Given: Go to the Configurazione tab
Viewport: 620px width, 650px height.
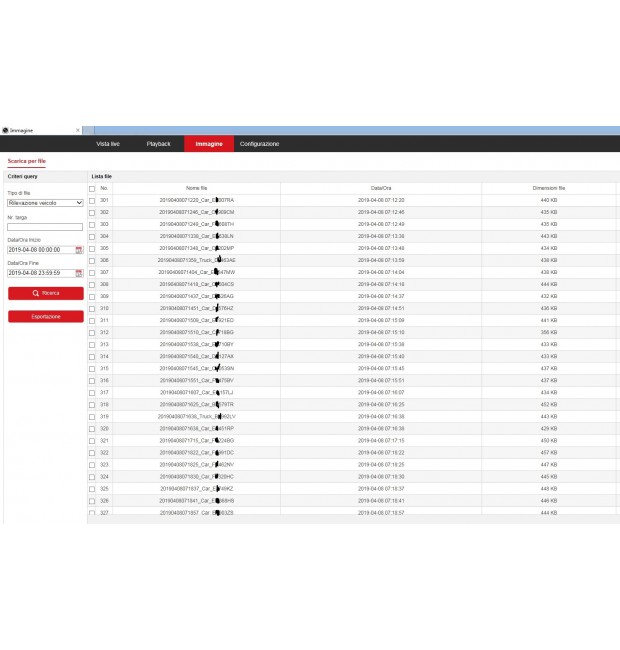Looking at the screenshot, I should [259, 144].
